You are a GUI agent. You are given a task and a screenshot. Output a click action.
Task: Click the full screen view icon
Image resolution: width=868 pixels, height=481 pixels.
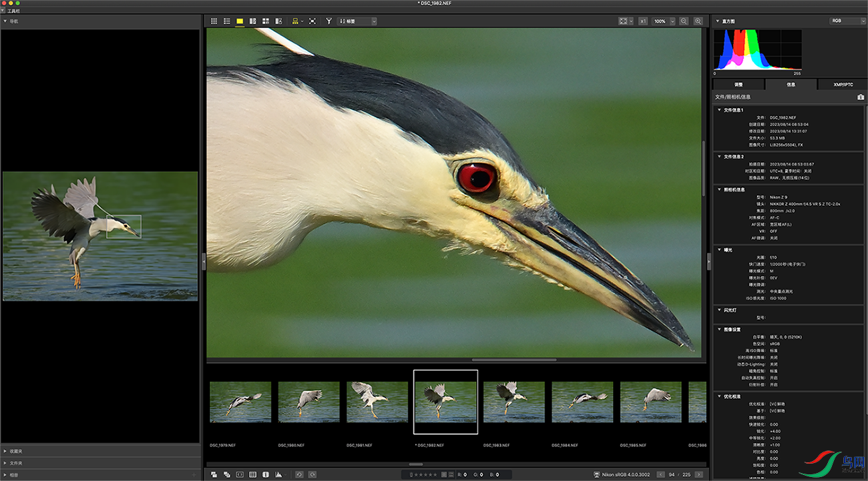tap(312, 21)
